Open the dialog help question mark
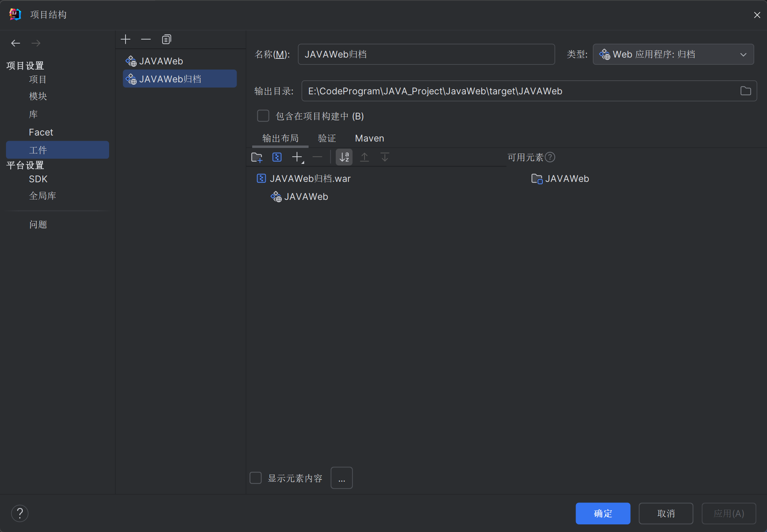767x532 pixels. 20,513
